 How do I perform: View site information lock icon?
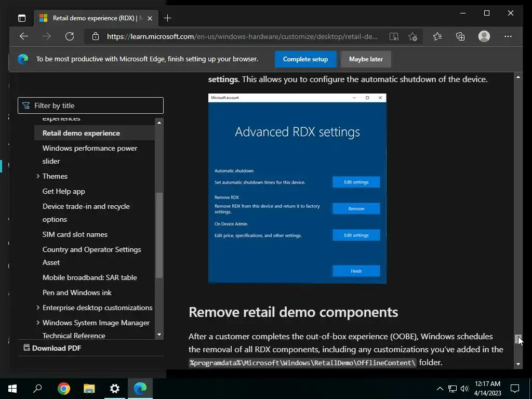tap(96, 36)
